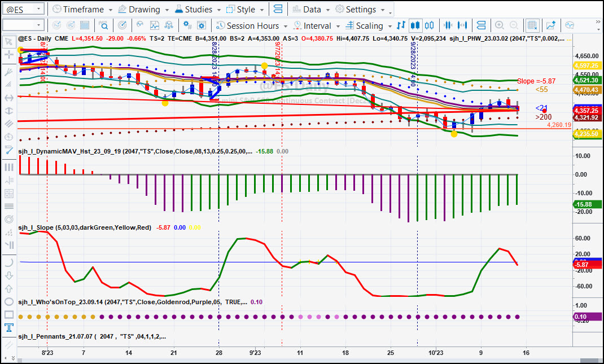Click the add chart with plus icon
Image resolution: width=604 pixels, height=364 pixels.
pyautogui.click(x=551, y=25)
